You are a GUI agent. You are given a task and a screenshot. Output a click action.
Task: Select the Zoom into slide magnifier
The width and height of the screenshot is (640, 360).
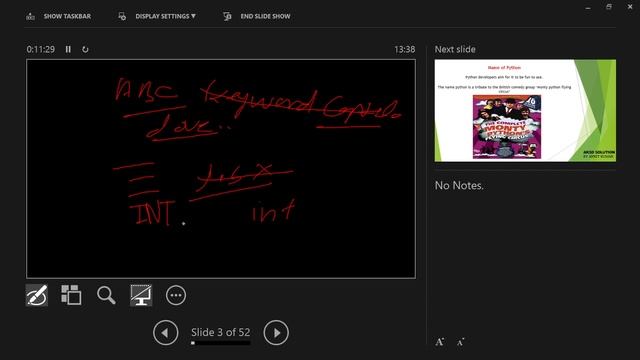point(106,295)
